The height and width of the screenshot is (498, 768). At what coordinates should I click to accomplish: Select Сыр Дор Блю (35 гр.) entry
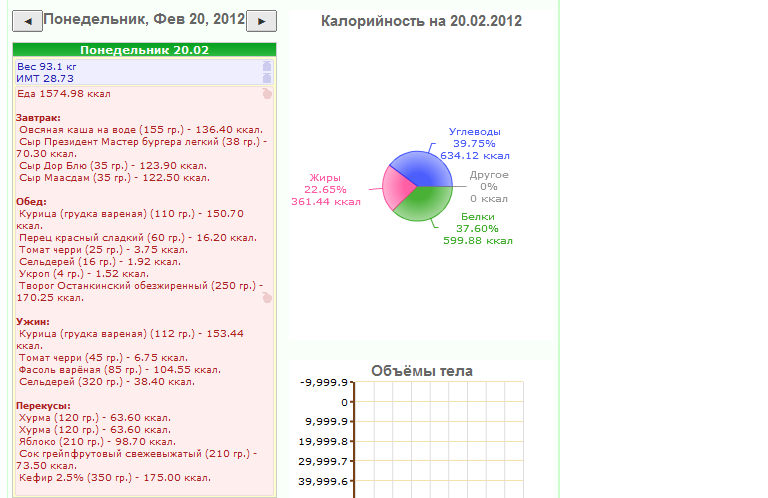click(113, 166)
